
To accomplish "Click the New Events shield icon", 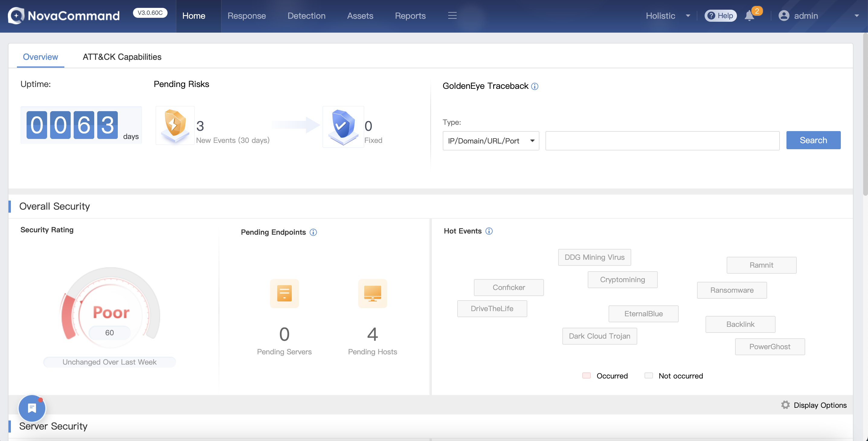I will pos(175,125).
